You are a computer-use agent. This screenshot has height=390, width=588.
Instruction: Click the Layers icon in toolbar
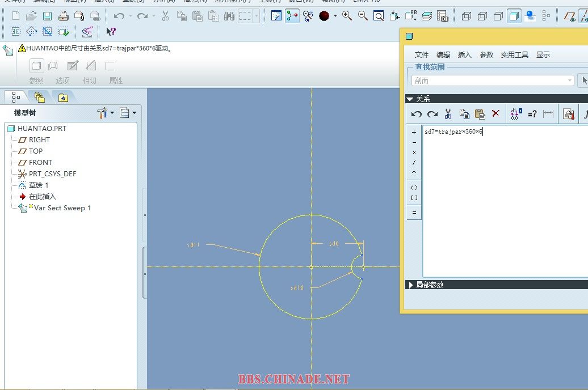[427, 16]
